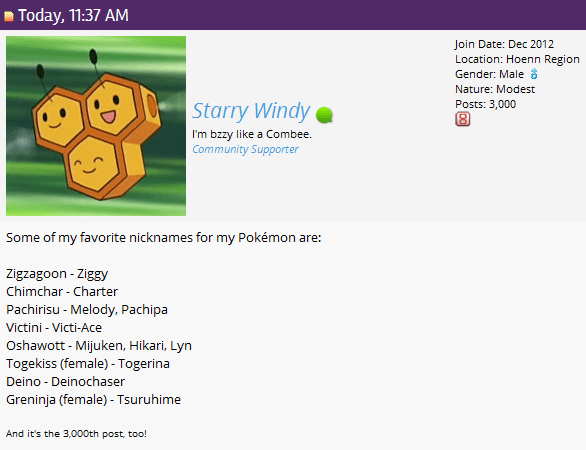Click the red 3DS friend code icon
This screenshot has width=586, height=450.
point(463,119)
